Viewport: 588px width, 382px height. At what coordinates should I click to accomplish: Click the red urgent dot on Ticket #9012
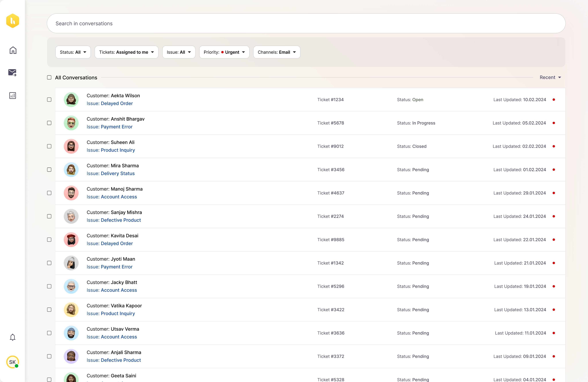point(554,146)
